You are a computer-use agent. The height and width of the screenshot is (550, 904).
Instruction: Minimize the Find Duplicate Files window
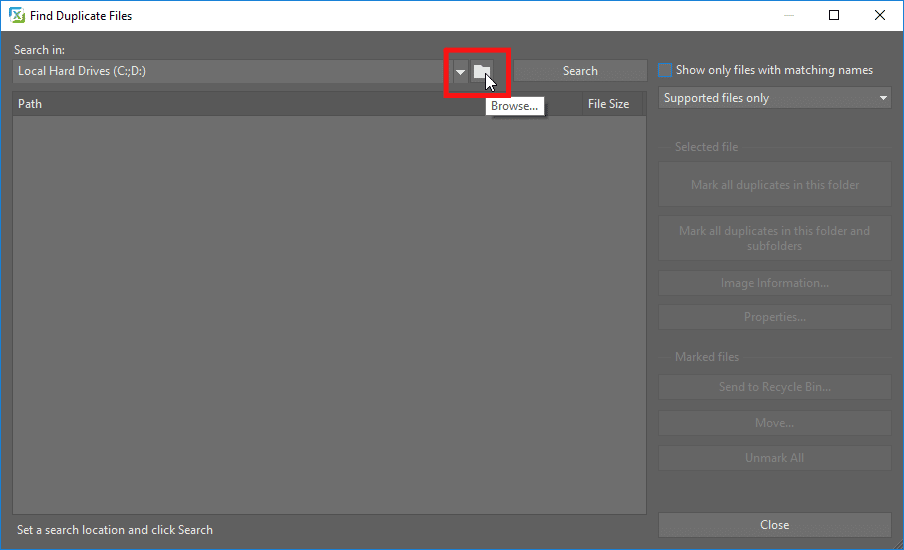[x=789, y=15]
